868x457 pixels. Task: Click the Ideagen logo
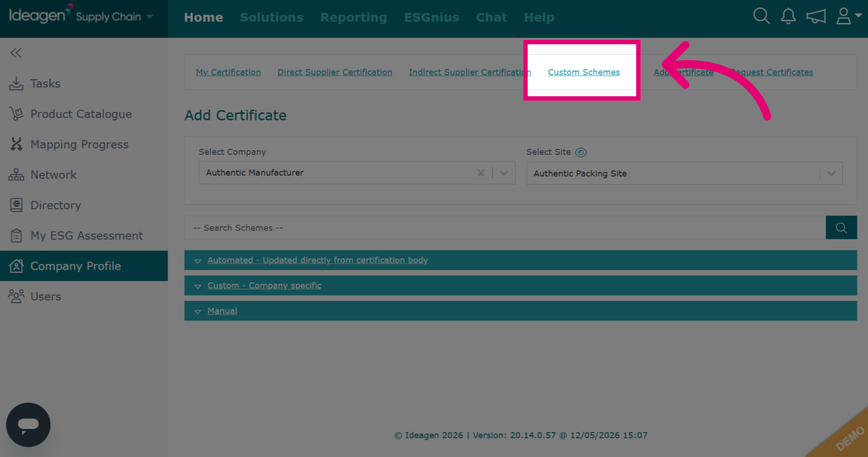[x=41, y=14]
